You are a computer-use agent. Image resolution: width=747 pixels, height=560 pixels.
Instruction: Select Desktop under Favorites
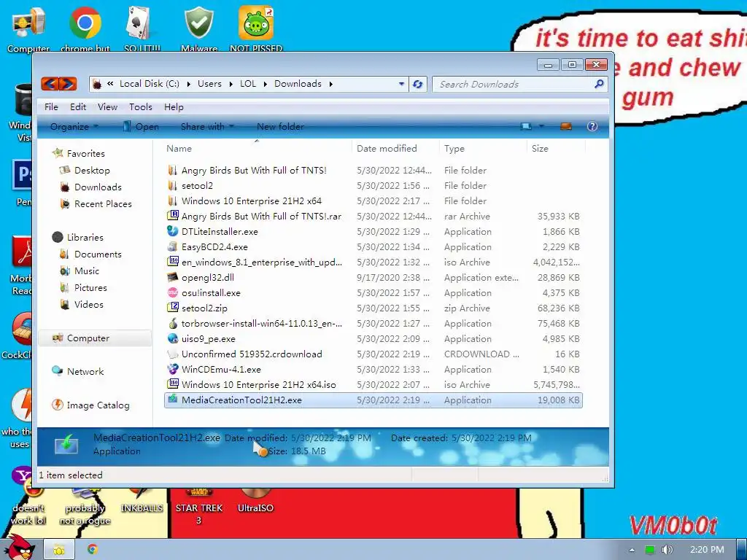pos(92,171)
